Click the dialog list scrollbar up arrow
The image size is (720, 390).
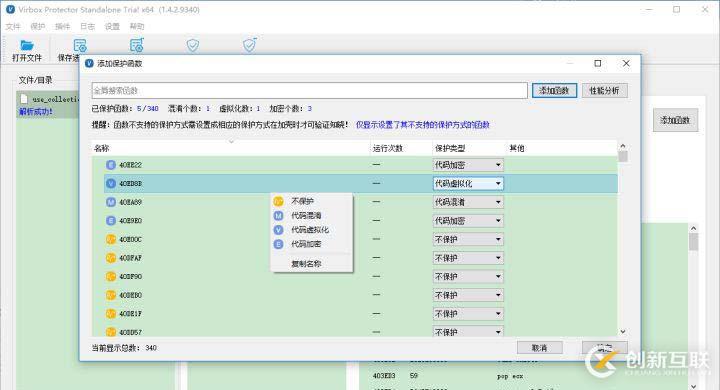coord(623,146)
